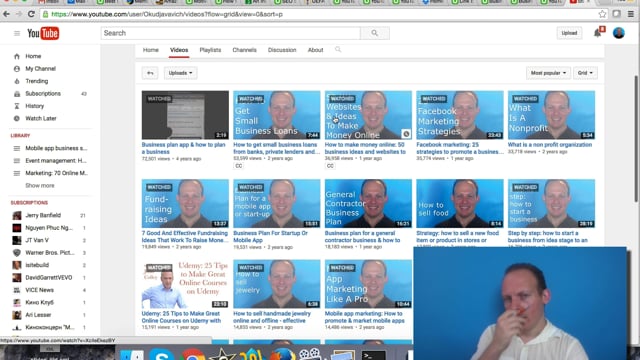The image size is (640, 360).
Task: Open the Most popular sort dropdown
Action: pos(548,73)
